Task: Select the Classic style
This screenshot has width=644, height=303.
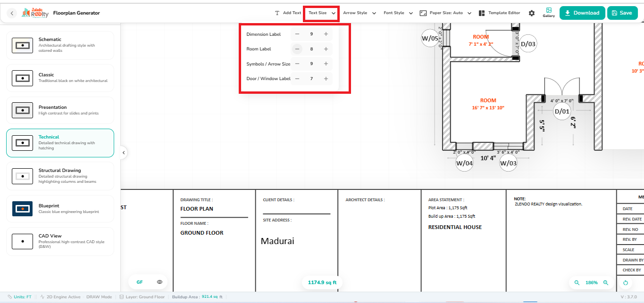Action: pyautogui.click(x=60, y=78)
